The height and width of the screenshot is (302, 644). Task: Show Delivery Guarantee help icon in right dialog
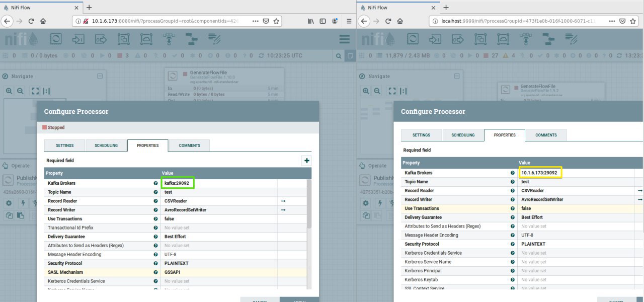coord(513,217)
